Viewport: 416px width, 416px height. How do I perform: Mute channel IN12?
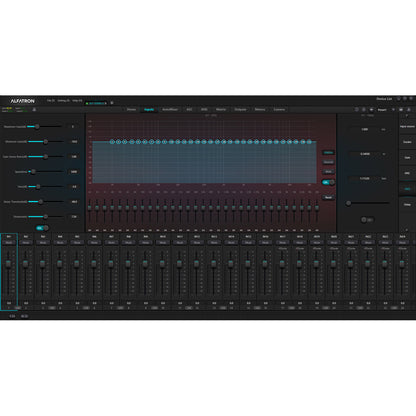pyautogui.click(x=197, y=243)
